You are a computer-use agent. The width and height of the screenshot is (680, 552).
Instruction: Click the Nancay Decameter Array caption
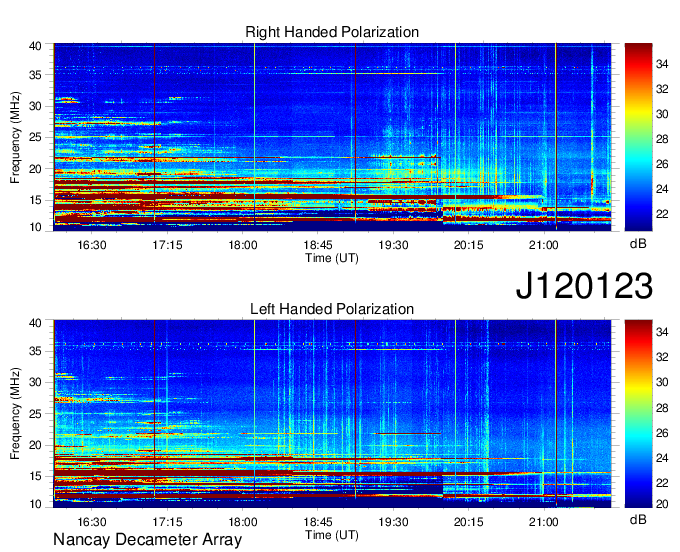click(x=147, y=540)
